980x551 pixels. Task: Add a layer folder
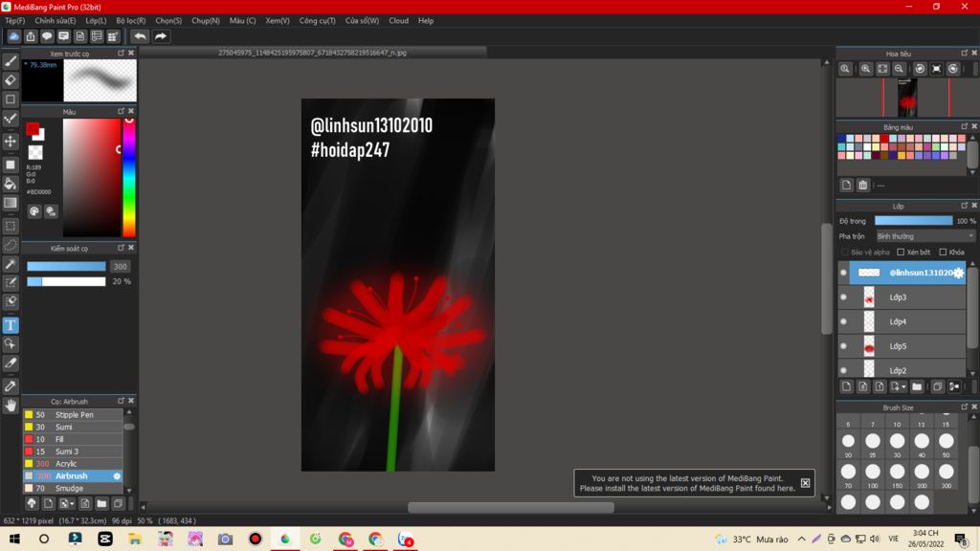917,386
